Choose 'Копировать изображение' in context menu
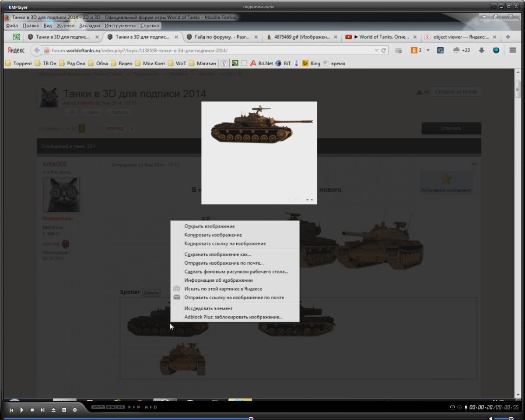The image size is (525, 420). tap(235, 235)
